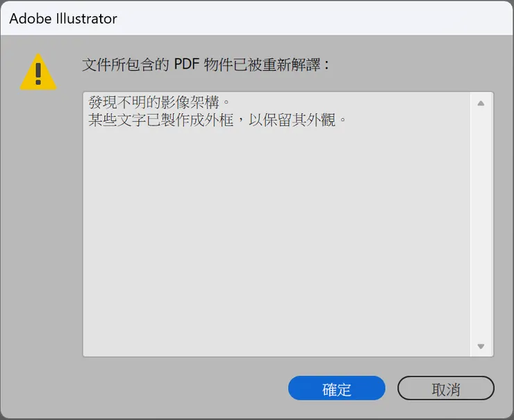Dismiss the dialog with 取消 button
514x420 pixels.
click(446, 389)
